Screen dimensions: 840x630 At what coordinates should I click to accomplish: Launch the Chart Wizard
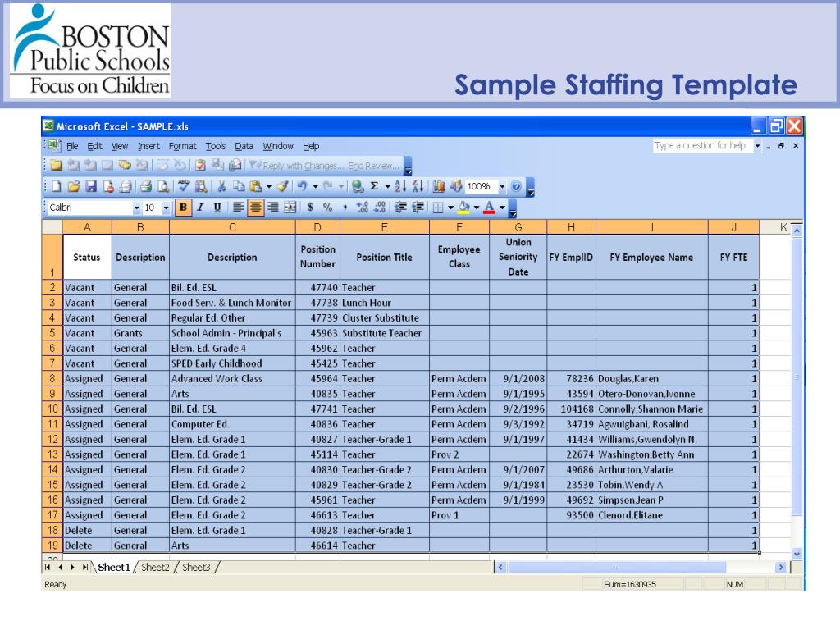tap(439, 186)
